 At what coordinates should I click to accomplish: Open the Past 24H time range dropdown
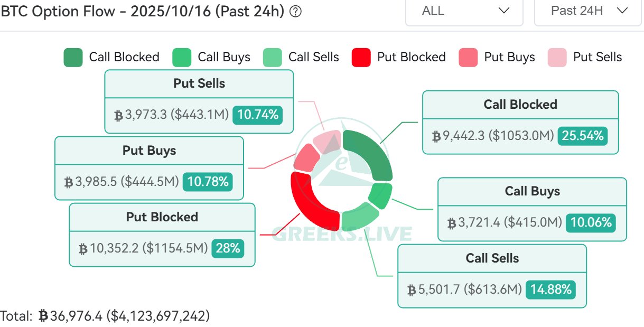click(x=587, y=11)
